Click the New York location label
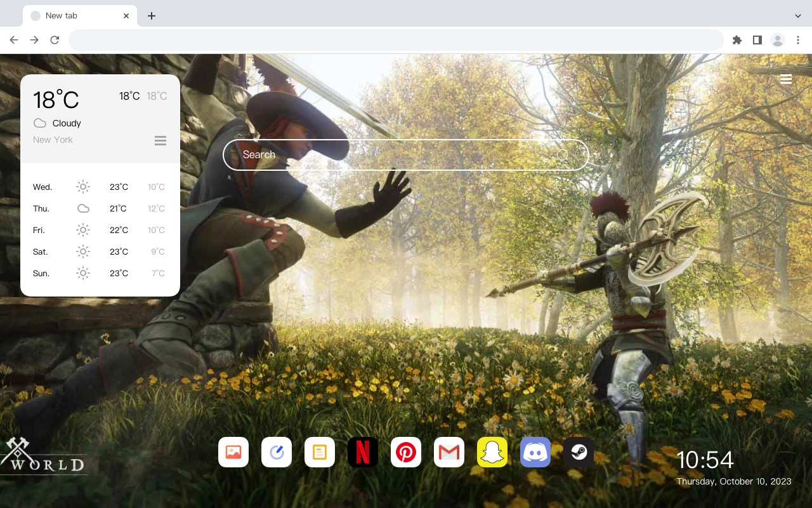812x508 pixels. click(x=53, y=140)
